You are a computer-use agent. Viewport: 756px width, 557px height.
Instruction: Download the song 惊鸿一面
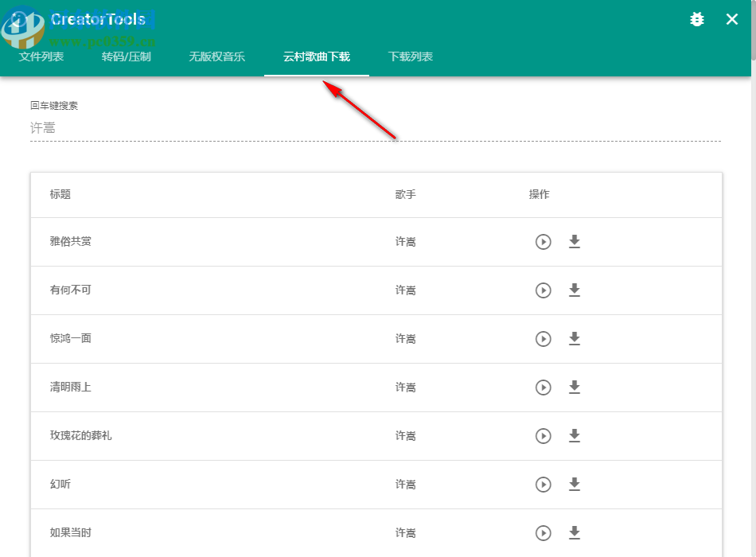point(575,339)
